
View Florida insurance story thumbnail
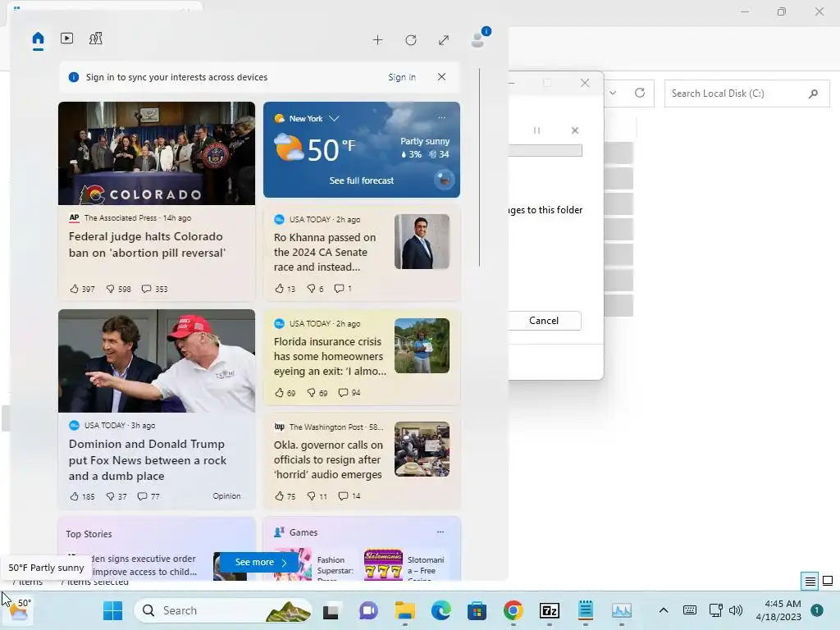[x=422, y=345]
